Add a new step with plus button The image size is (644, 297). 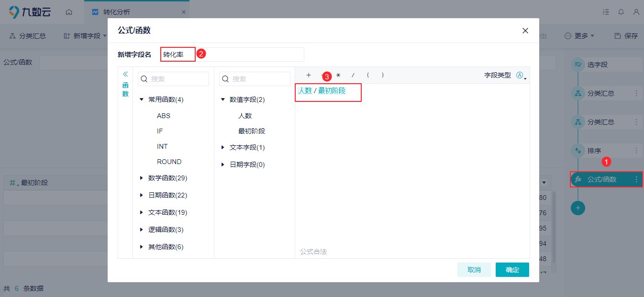[x=578, y=208]
